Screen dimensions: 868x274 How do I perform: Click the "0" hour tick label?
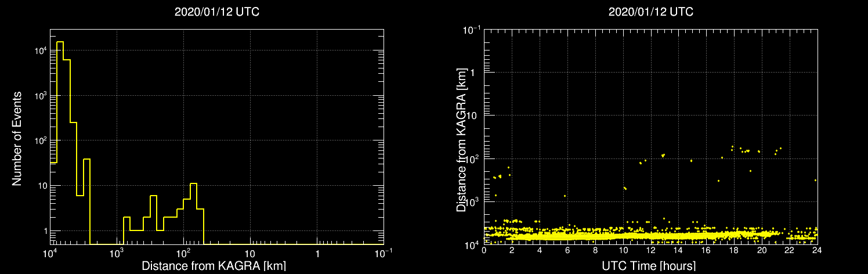click(x=484, y=251)
